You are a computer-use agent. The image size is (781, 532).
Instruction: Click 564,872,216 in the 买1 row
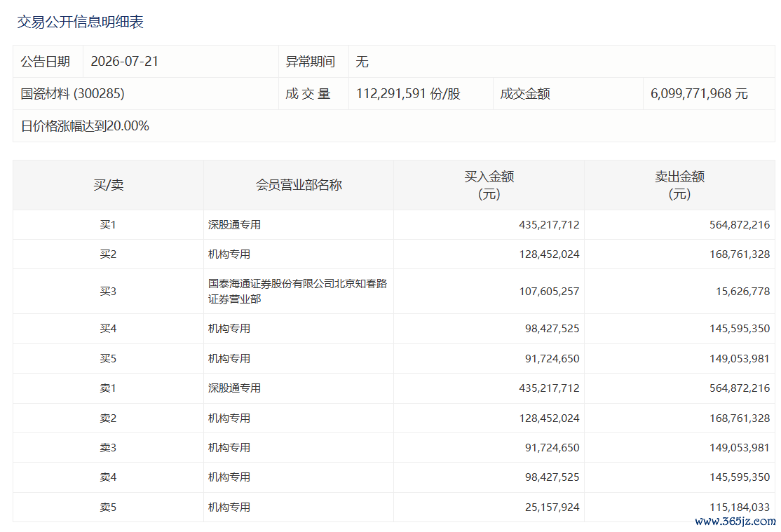click(740, 225)
